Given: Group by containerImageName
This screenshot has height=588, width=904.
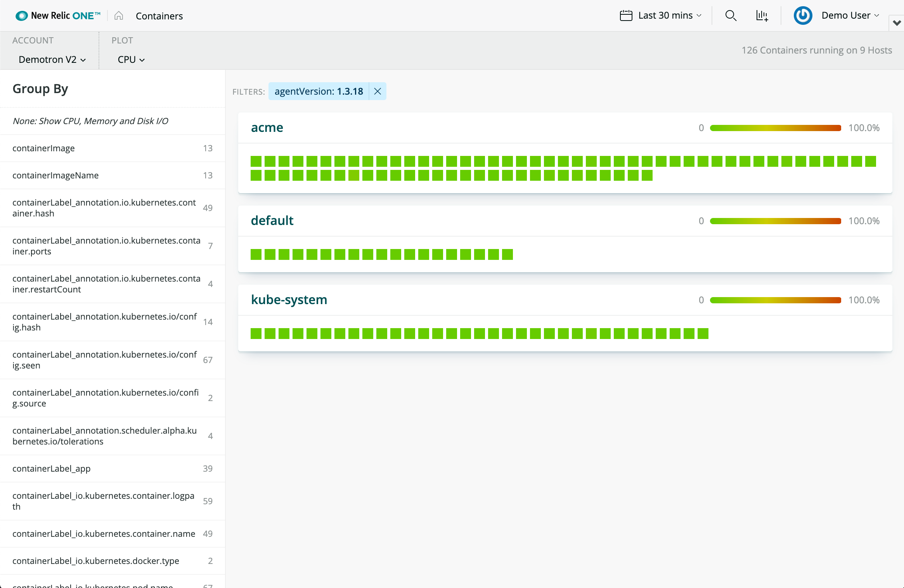Looking at the screenshot, I should click(x=113, y=175).
